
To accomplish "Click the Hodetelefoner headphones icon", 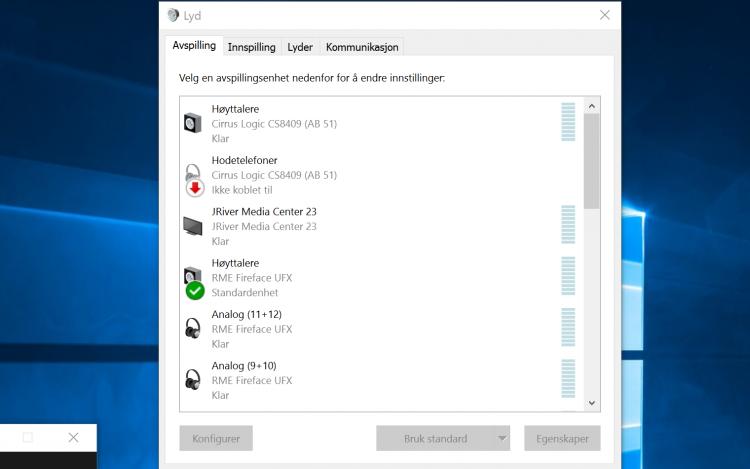I will tap(194, 179).
